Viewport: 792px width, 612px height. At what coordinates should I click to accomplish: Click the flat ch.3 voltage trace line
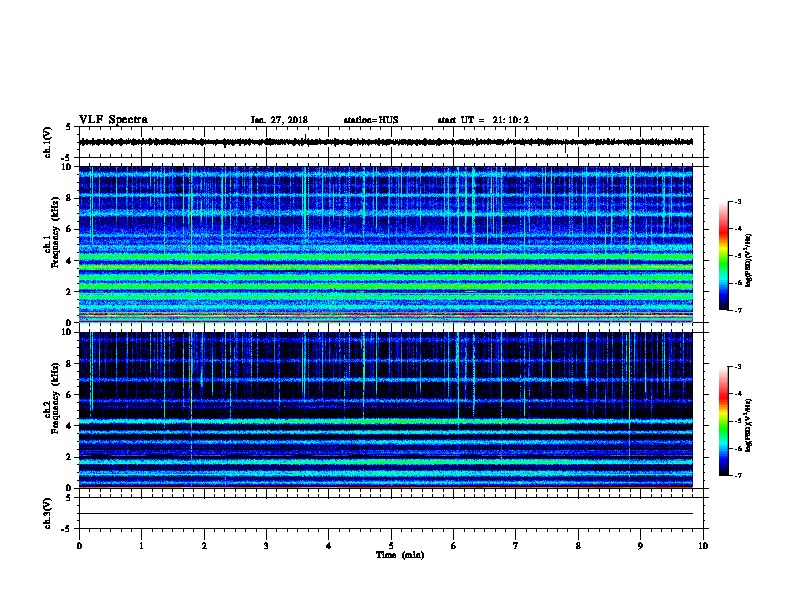[x=386, y=513]
